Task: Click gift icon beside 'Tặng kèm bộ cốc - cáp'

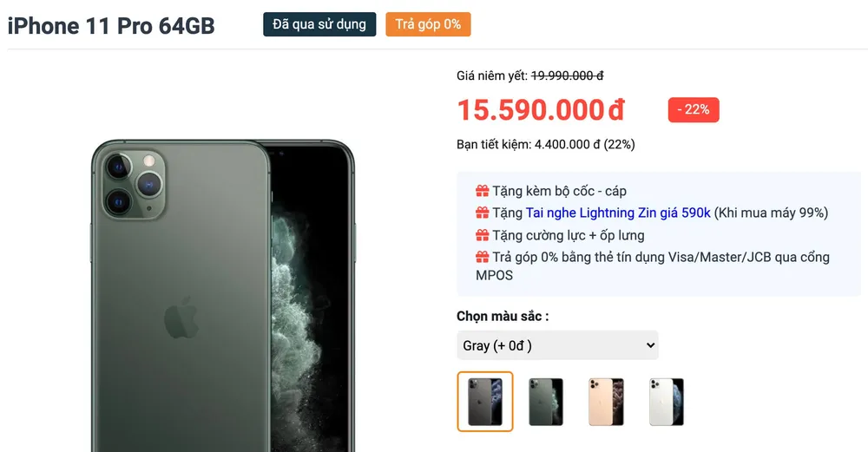Action: (x=482, y=191)
